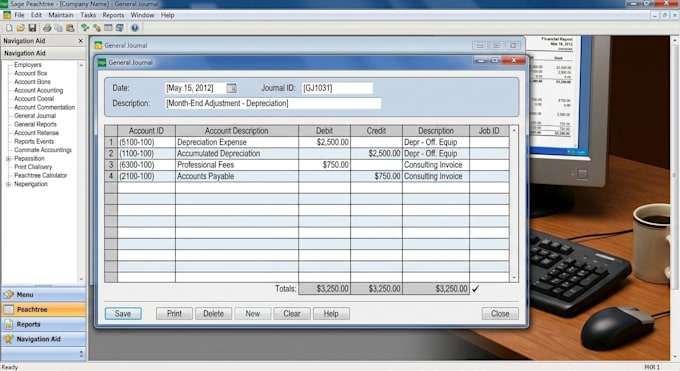680x371 pixels.
Task: Click the Copy pages toolbar icon
Action: (58, 28)
